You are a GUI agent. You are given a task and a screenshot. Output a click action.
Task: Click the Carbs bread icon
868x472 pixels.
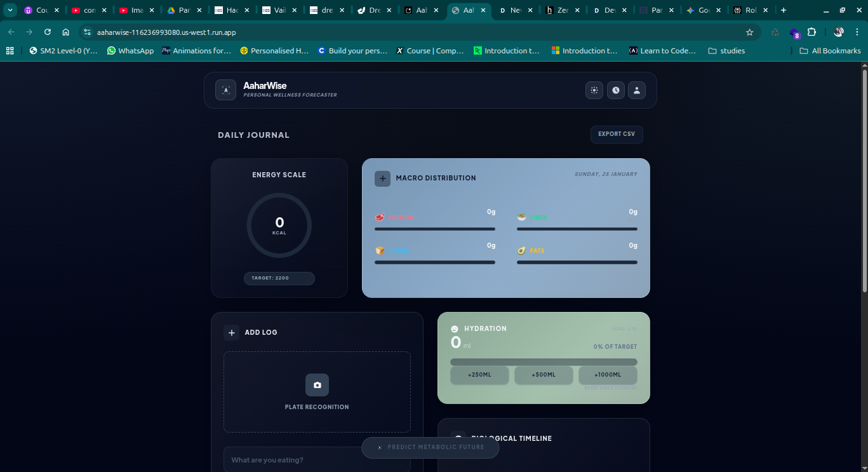point(380,250)
